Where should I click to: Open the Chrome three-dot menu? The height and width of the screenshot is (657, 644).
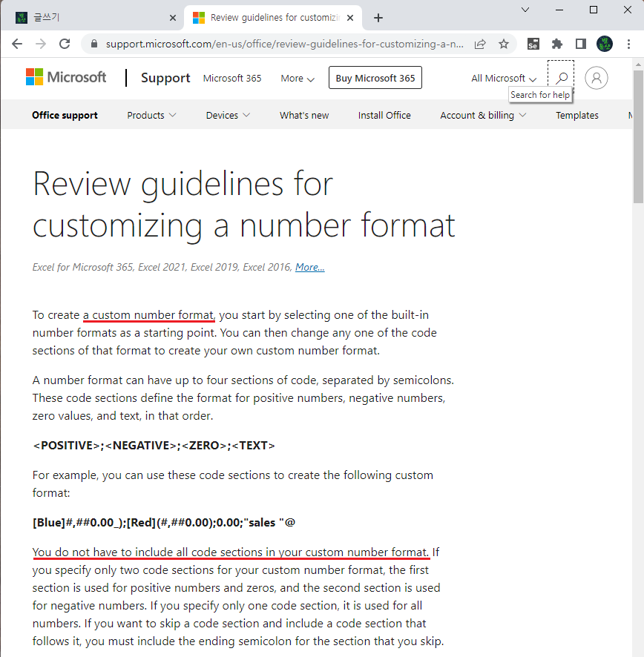click(628, 44)
